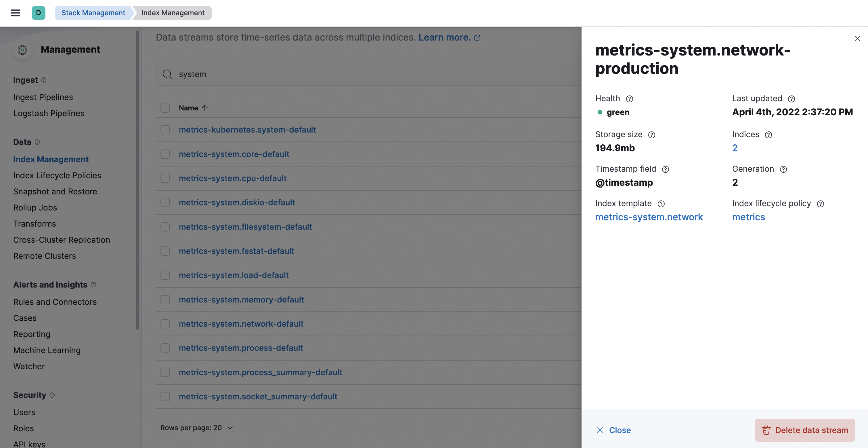Click the Health help question icon
Image resolution: width=868 pixels, height=448 pixels.
click(x=629, y=99)
